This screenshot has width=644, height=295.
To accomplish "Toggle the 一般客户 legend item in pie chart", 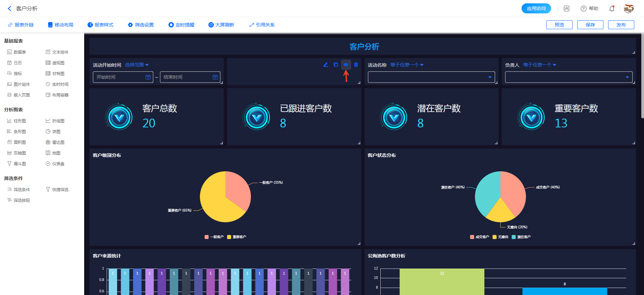I will (x=214, y=237).
